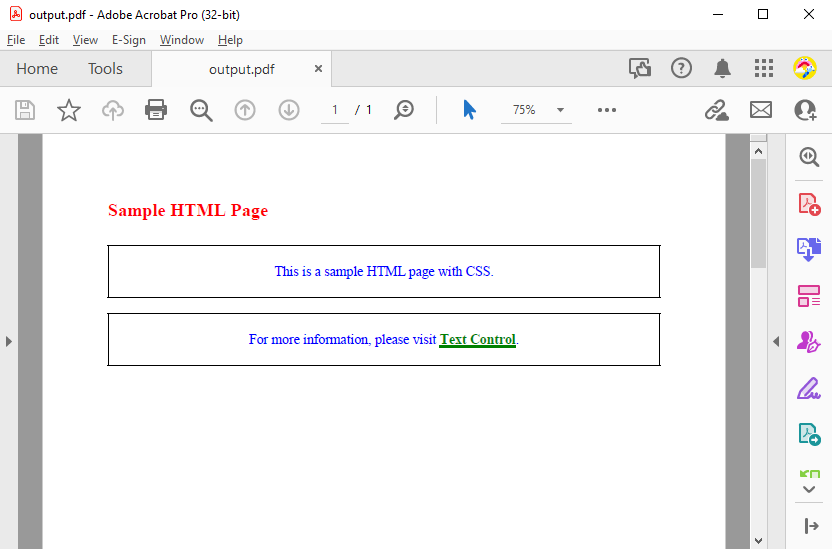
Task: Hide the right pane with arrow
Action: 776,341
